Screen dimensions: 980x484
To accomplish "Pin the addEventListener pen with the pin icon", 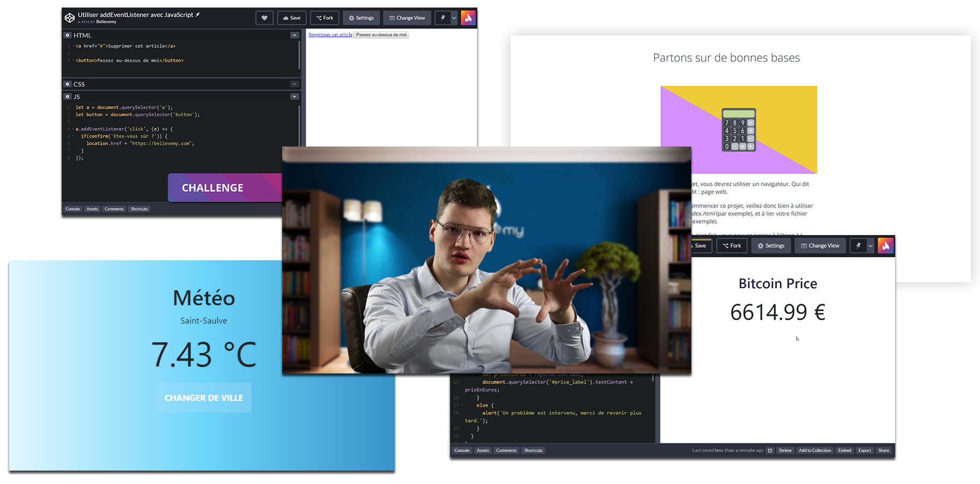I will (x=443, y=18).
